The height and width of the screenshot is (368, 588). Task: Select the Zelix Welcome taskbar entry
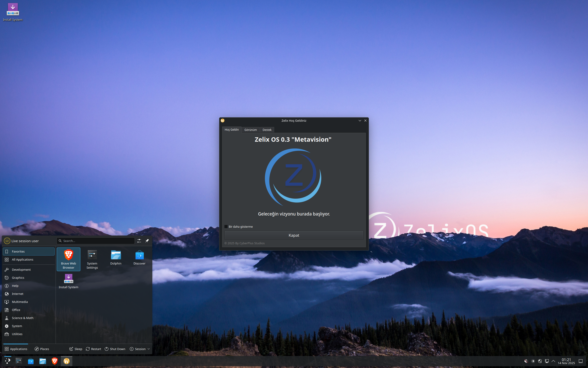67,361
